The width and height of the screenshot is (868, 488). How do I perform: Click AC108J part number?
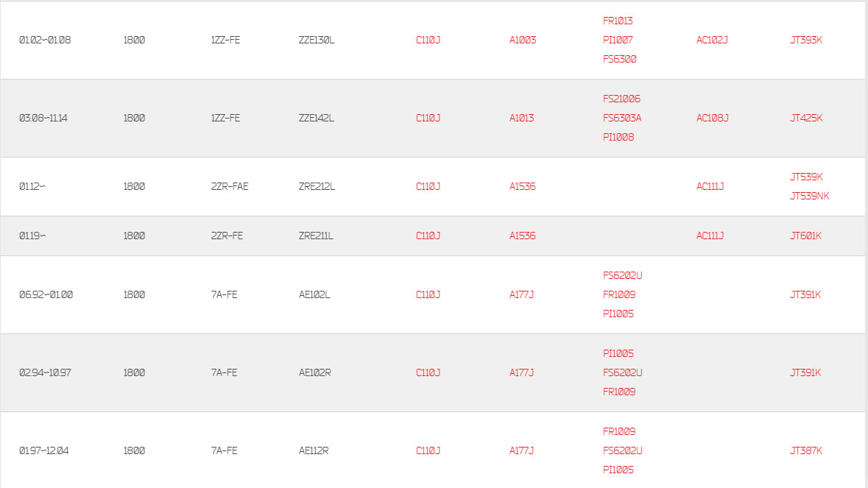[x=713, y=118]
